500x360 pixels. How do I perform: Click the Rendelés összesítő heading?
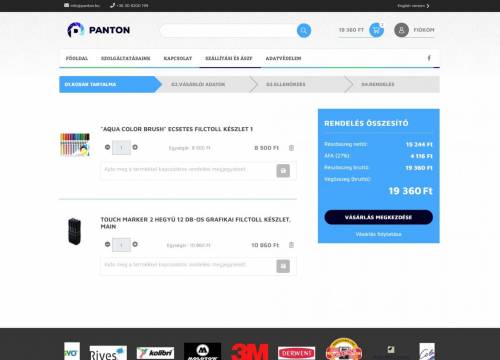(366, 123)
